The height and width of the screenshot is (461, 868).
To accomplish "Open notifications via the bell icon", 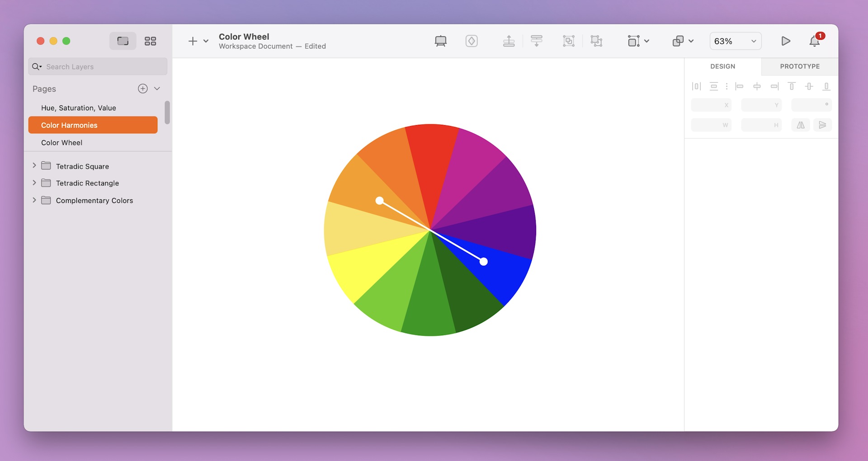I will [x=814, y=41].
